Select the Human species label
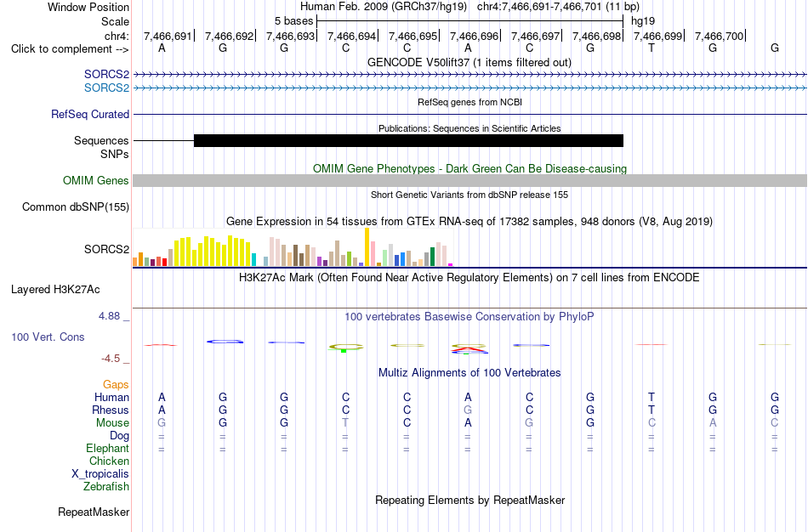808x532 pixels. pos(111,397)
